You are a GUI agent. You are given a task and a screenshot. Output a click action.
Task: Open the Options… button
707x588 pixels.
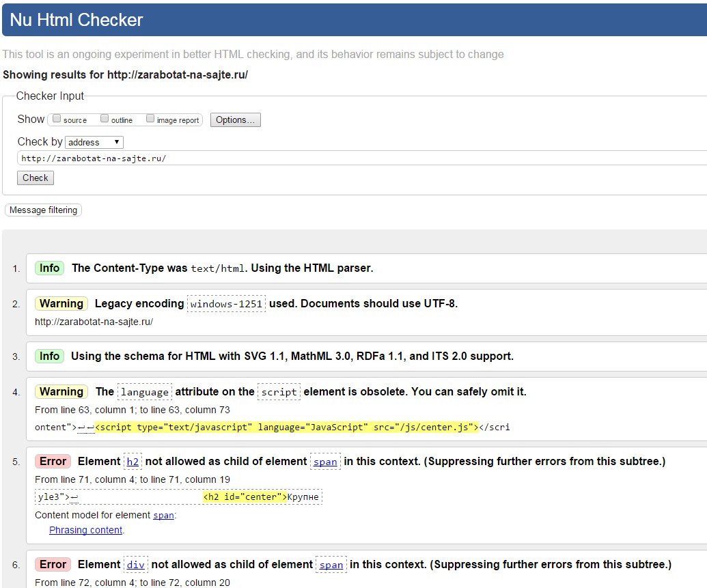coord(236,120)
